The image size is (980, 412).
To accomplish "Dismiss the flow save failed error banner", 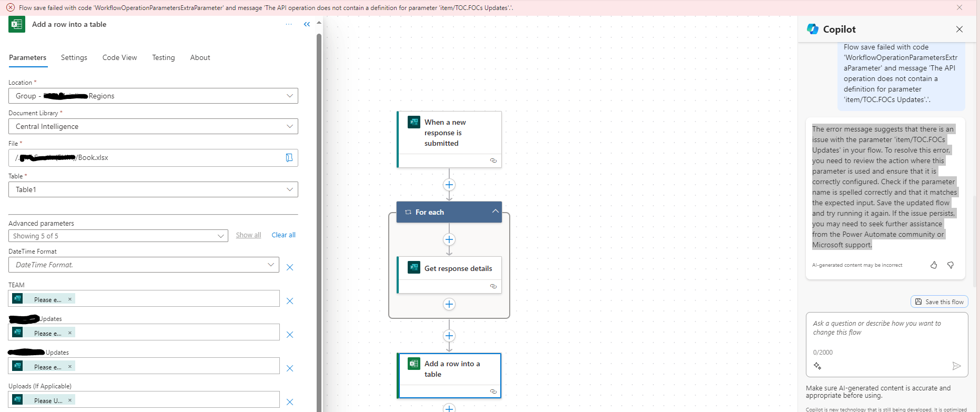I will 959,7.
